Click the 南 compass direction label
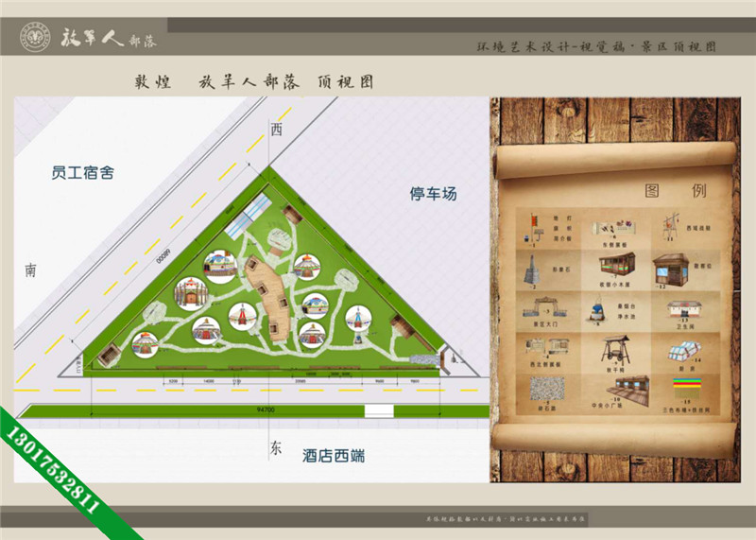 point(30,270)
